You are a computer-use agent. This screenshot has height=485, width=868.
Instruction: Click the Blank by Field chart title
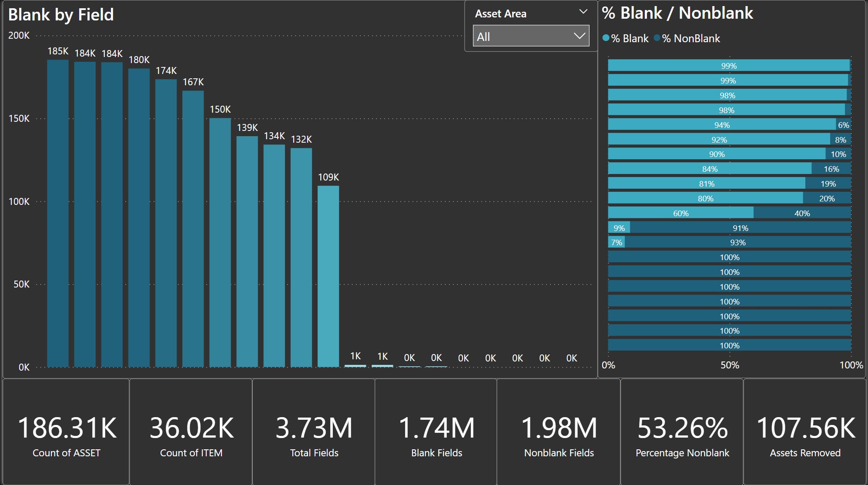pos(61,15)
